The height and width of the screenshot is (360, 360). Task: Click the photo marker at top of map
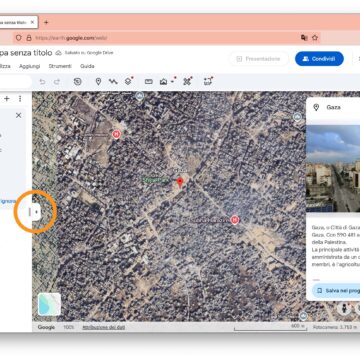140,96
